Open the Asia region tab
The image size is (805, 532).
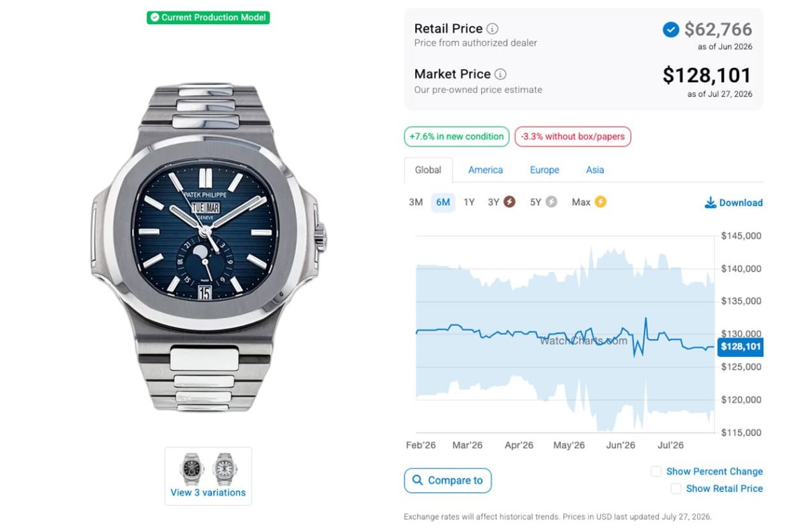click(595, 170)
